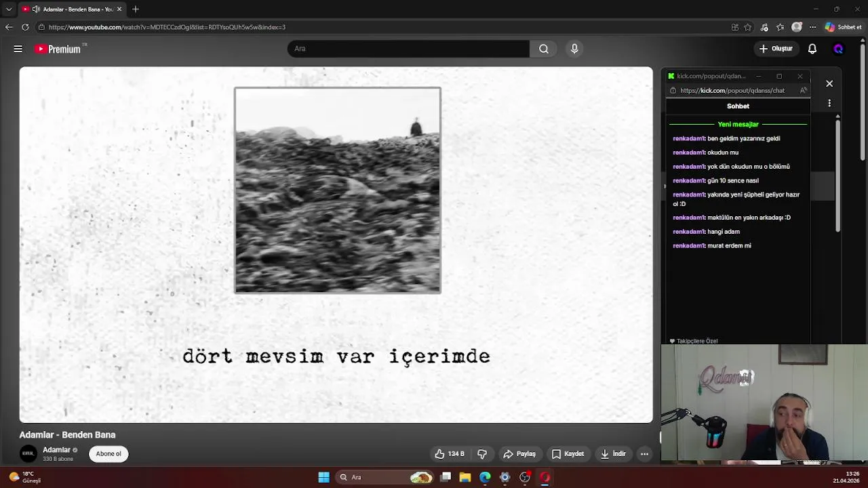Jump to Yeni mesajlar marker in chat
Image resolution: width=868 pixels, height=488 pixels.
pos(738,124)
